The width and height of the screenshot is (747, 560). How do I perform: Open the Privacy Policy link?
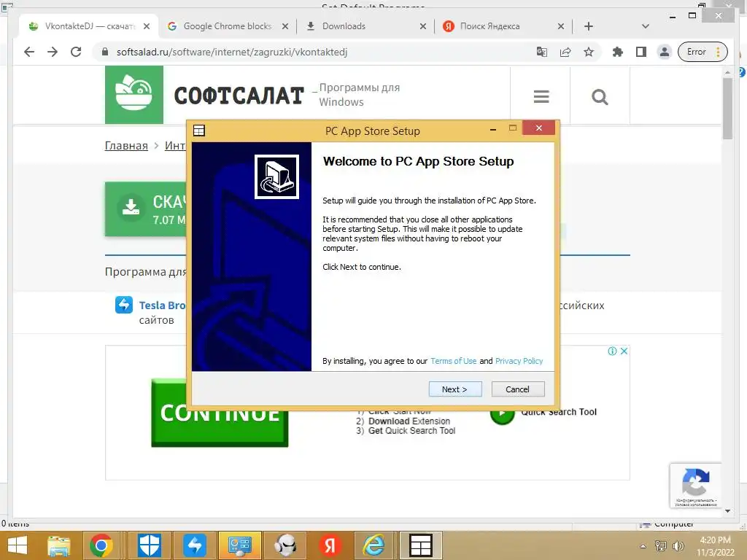click(x=519, y=361)
